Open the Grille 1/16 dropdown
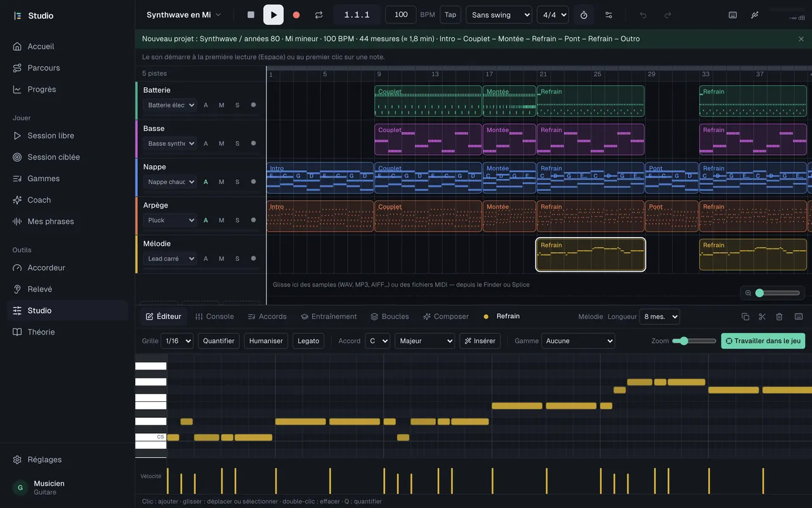The width and height of the screenshot is (812, 508). pyautogui.click(x=177, y=341)
